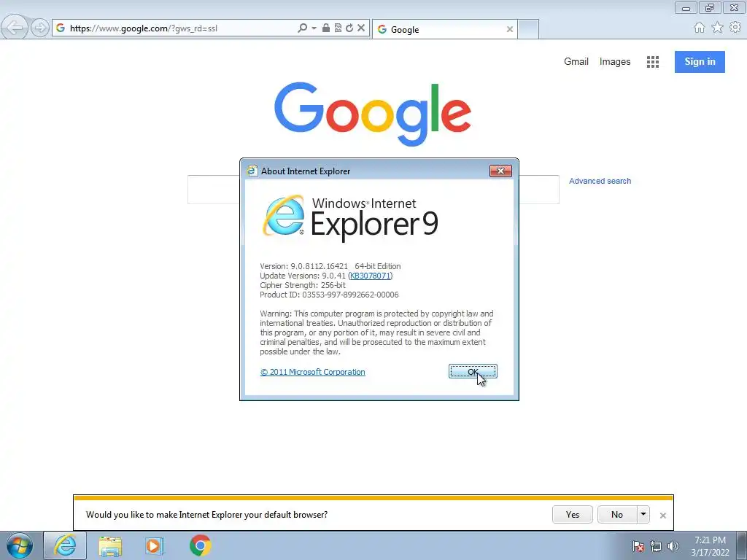Click the Internet Explorer logo in dialog
This screenshot has height=560, width=747.
(x=284, y=215)
